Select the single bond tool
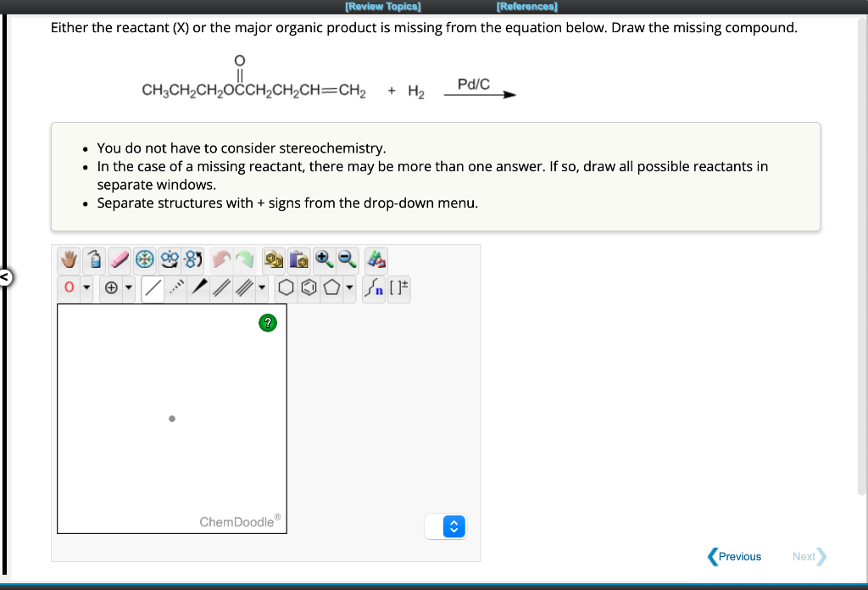 click(153, 288)
